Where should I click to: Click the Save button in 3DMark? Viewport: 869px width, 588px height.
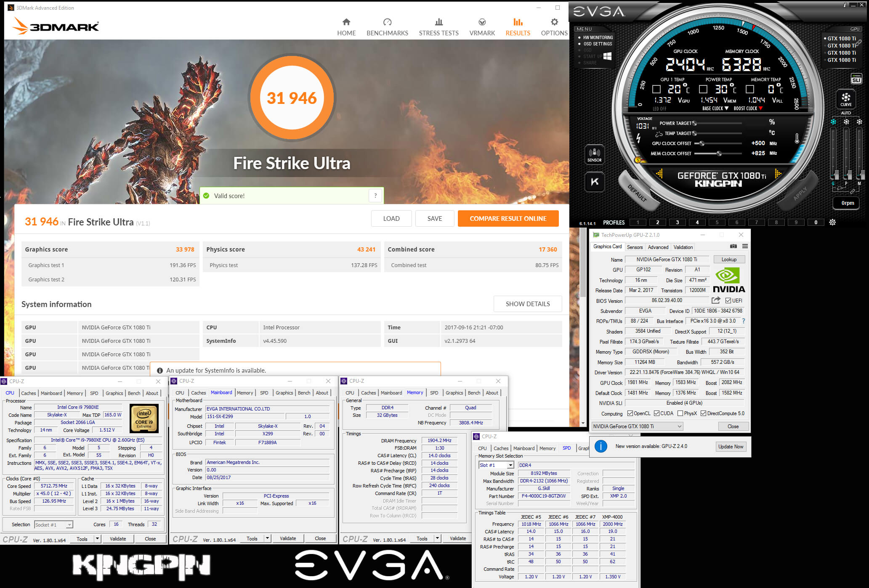point(435,219)
